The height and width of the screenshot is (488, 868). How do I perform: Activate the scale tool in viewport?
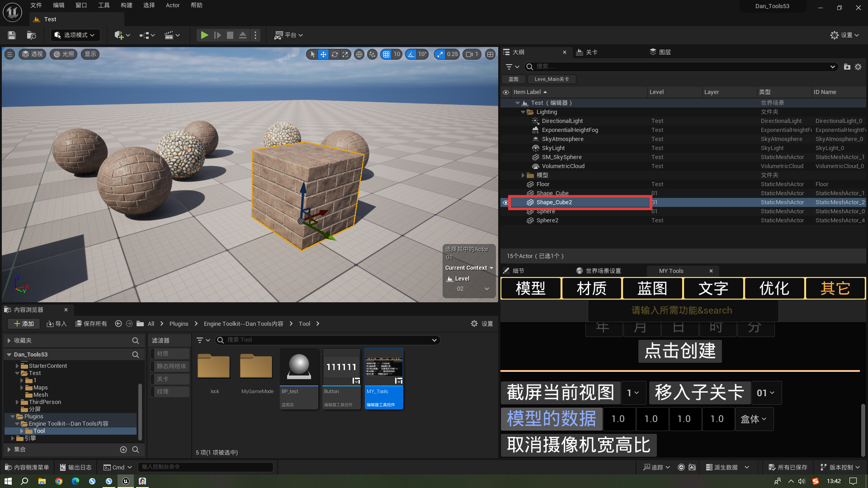pos(345,54)
